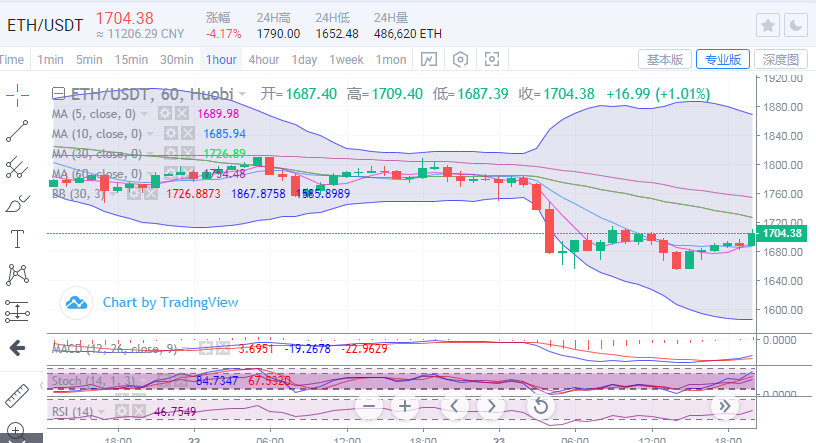The width and height of the screenshot is (816, 443).
Task: Switch to the 15min interval
Action: coord(131,59)
